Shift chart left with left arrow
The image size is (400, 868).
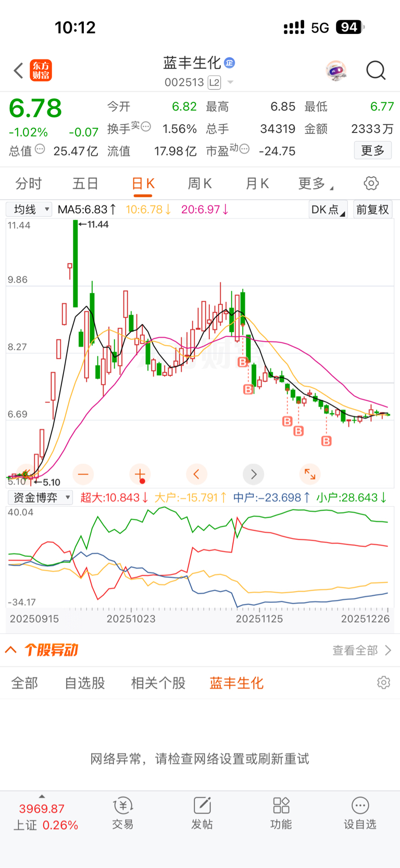coord(196,474)
